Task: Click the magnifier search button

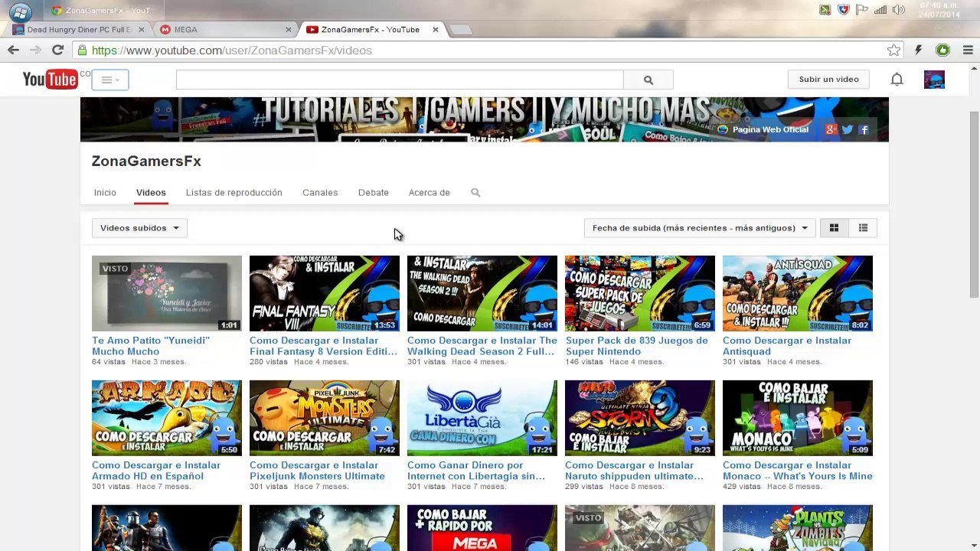Action: [x=648, y=80]
